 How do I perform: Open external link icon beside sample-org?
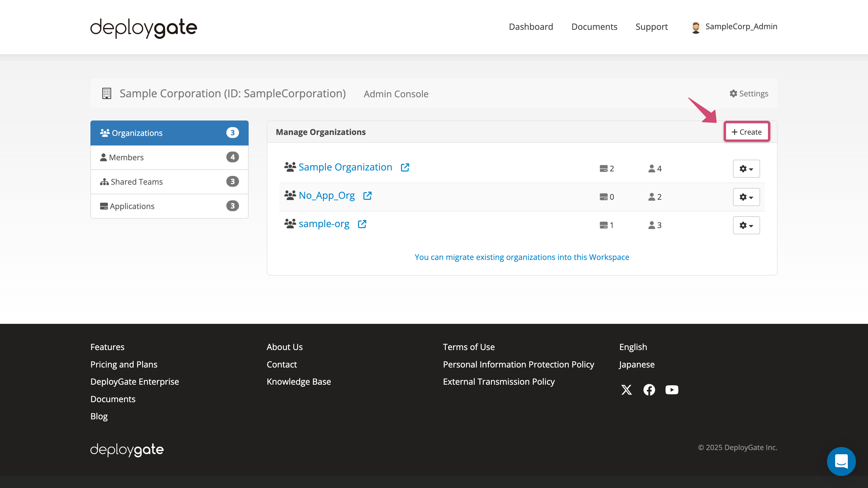362,224
